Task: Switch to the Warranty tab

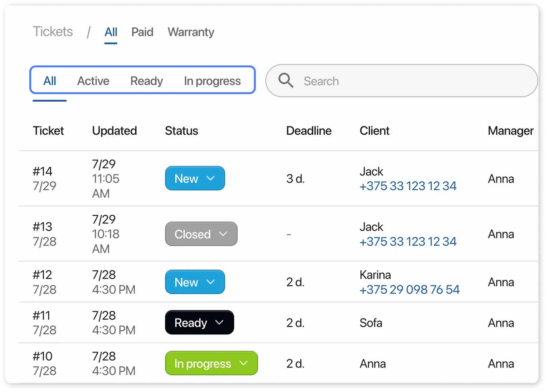Action: click(x=191, y=32)
